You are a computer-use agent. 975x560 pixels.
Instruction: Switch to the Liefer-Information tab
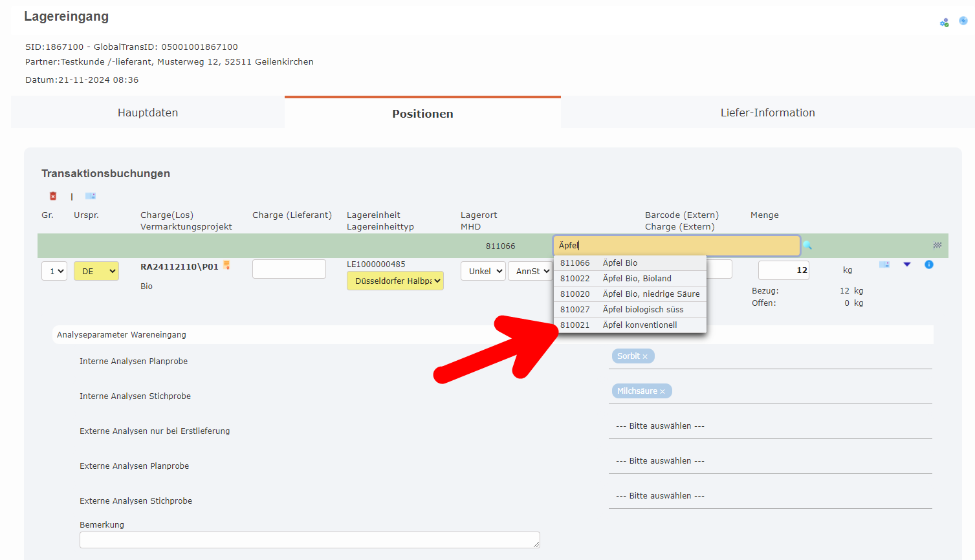[x=767, y=113]
